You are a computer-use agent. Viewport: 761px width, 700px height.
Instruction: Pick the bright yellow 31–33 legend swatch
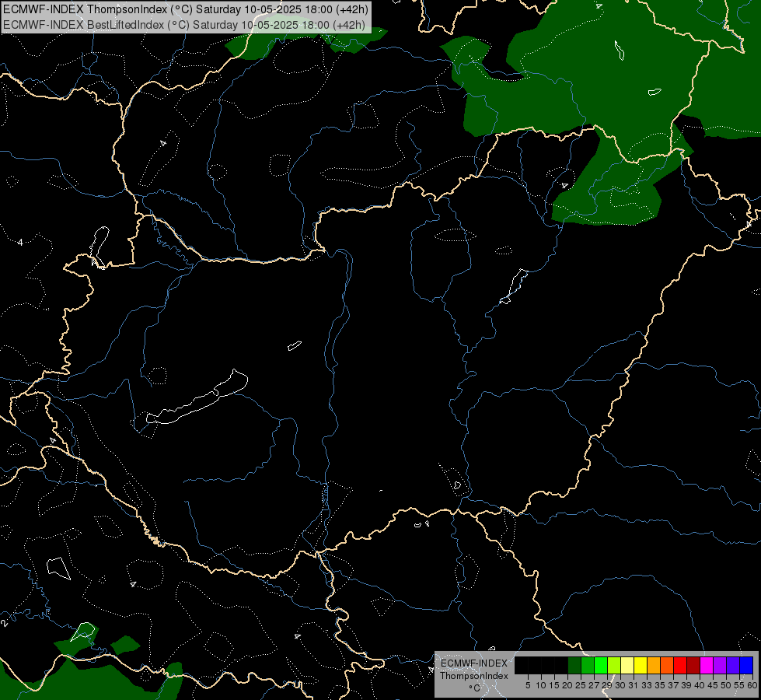pyautogui.click(x=641, y=665)
